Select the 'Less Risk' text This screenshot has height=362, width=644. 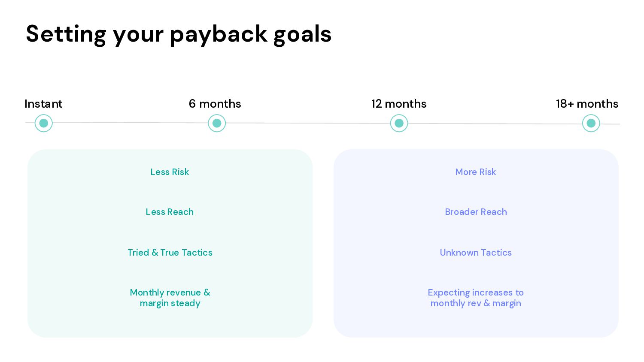[170, 172]
